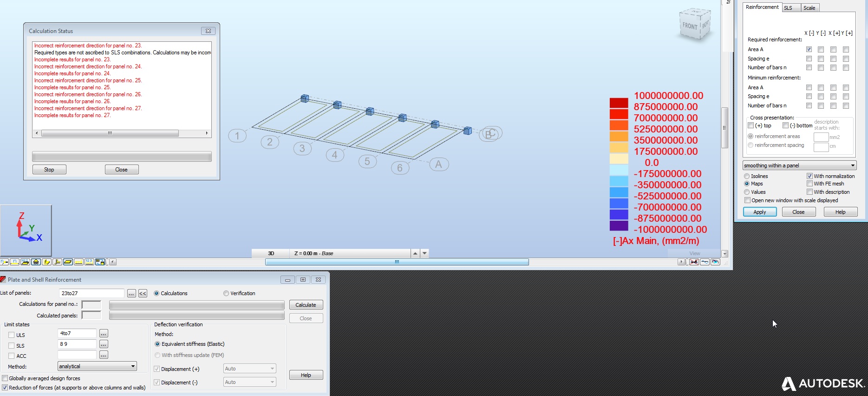868x396 pixels.
Task: Toggle Reduction of forces checkbox
Action: pyautogui.click(x=5, y=388)
